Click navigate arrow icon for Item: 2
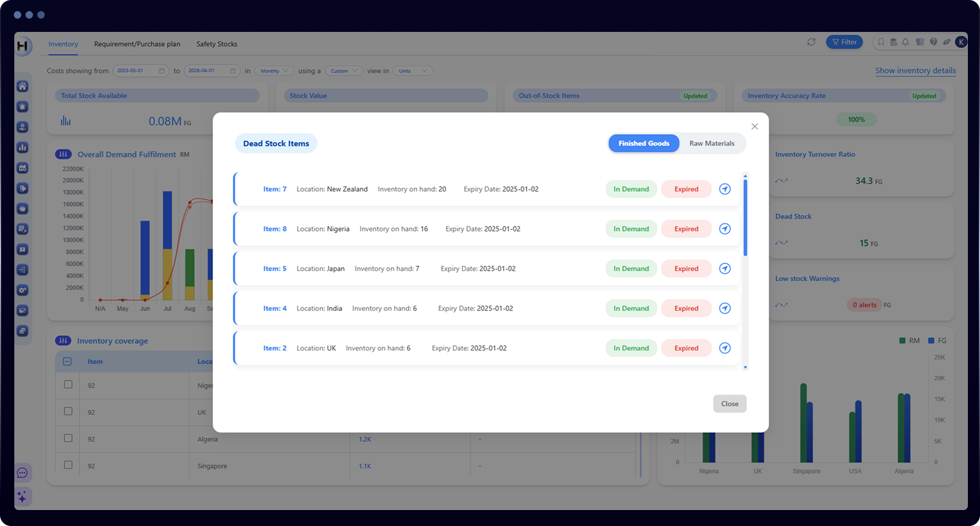Screen dimensions: 980x526 click(725, 348)
